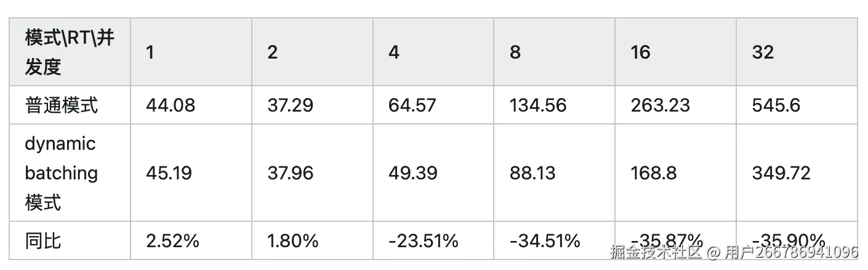868x270 pixels.
Task: Click the 模式\RT\并发度 header cell
Action: coord(69,52)
